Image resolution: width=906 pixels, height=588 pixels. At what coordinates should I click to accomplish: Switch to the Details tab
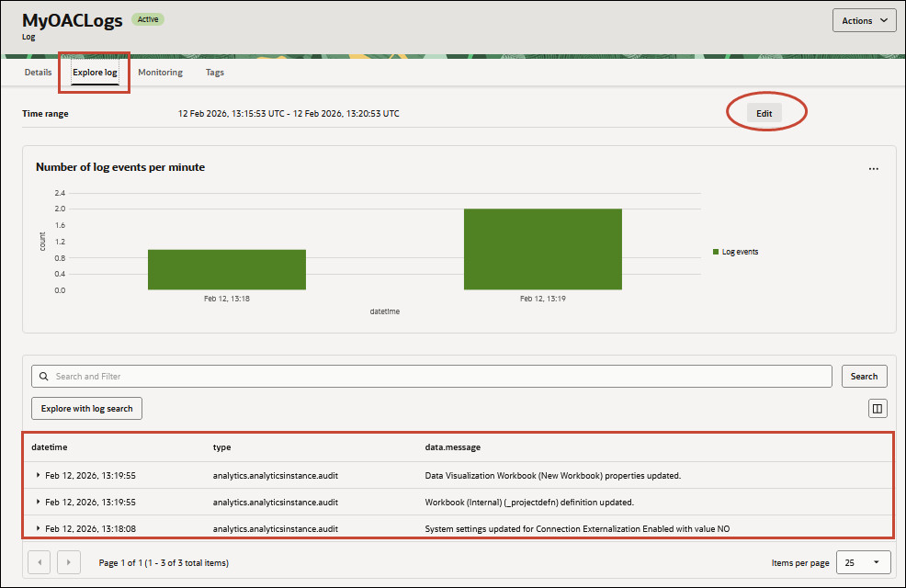(x=38, y=72)
